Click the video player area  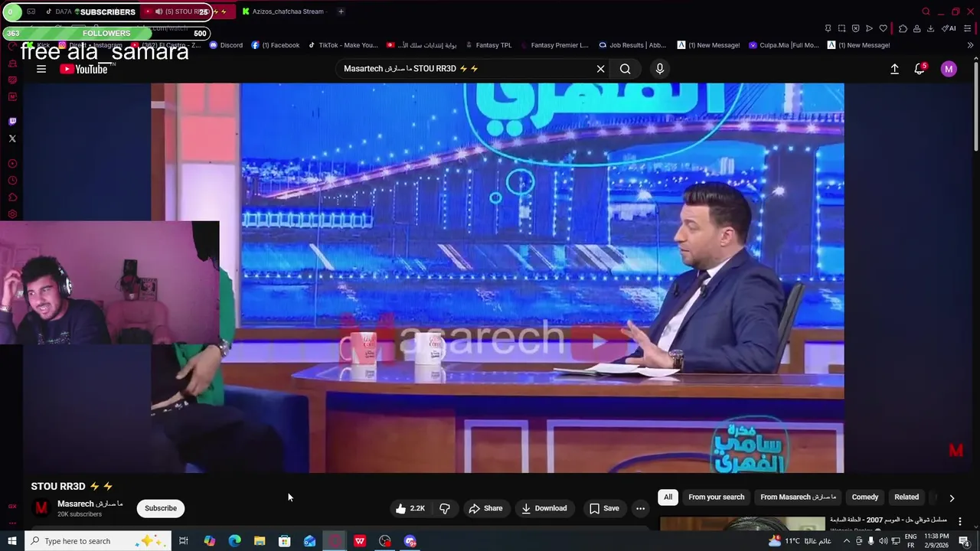point(498,278)
